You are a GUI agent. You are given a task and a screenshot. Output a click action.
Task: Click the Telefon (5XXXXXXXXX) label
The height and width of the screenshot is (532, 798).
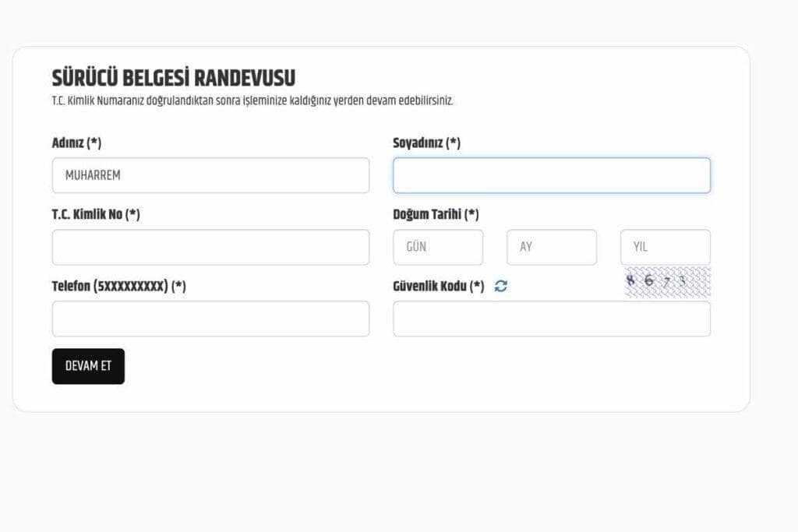coord(118,286)
